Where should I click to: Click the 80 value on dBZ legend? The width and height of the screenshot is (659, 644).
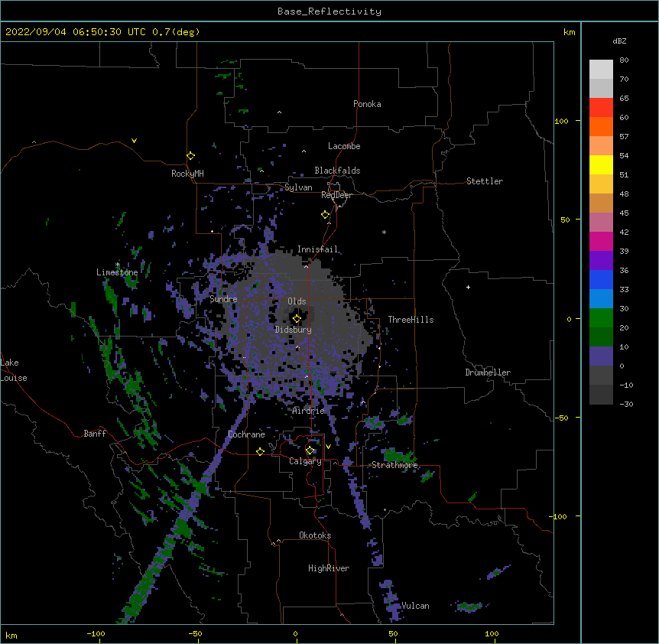(x=624, y=60)
